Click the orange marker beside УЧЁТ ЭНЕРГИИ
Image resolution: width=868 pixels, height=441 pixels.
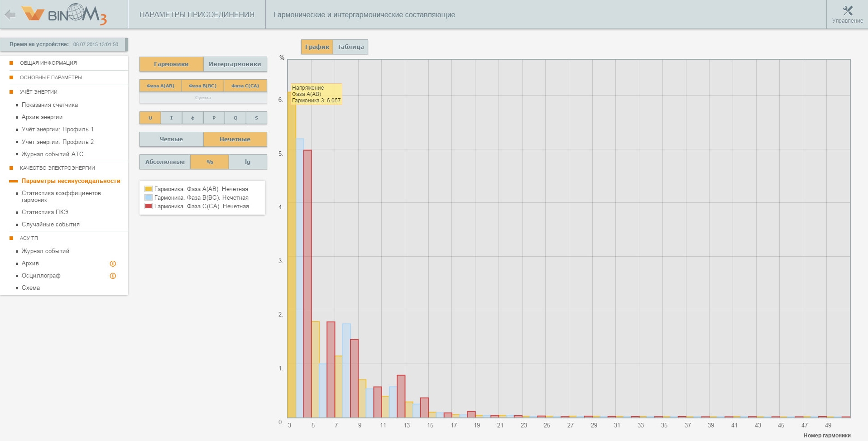[11, 92]
